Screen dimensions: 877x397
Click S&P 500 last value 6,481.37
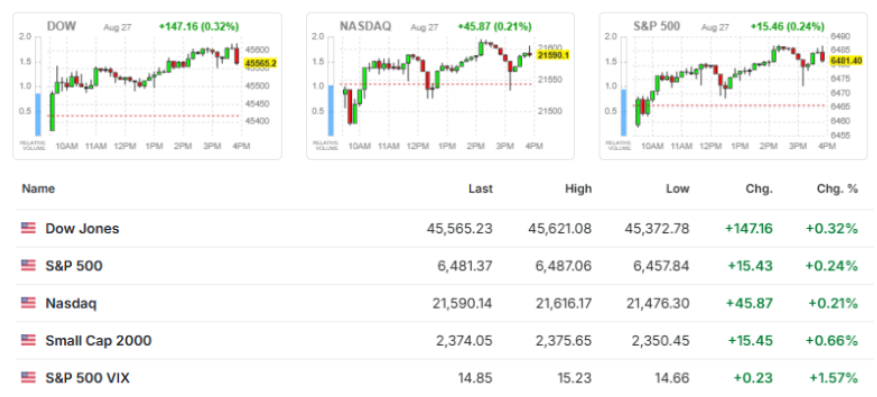[x=465, y=266]
